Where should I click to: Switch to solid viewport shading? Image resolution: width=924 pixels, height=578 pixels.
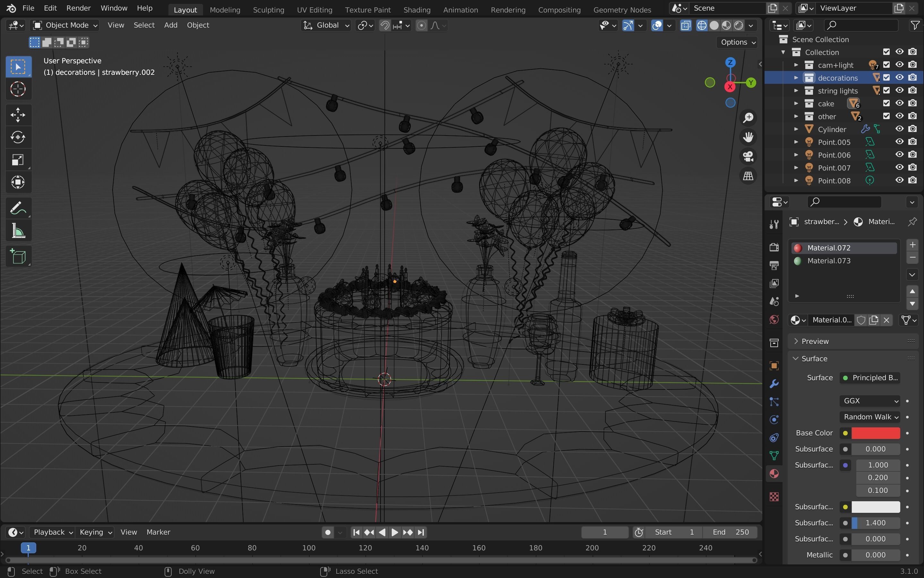tap(714, 25)
